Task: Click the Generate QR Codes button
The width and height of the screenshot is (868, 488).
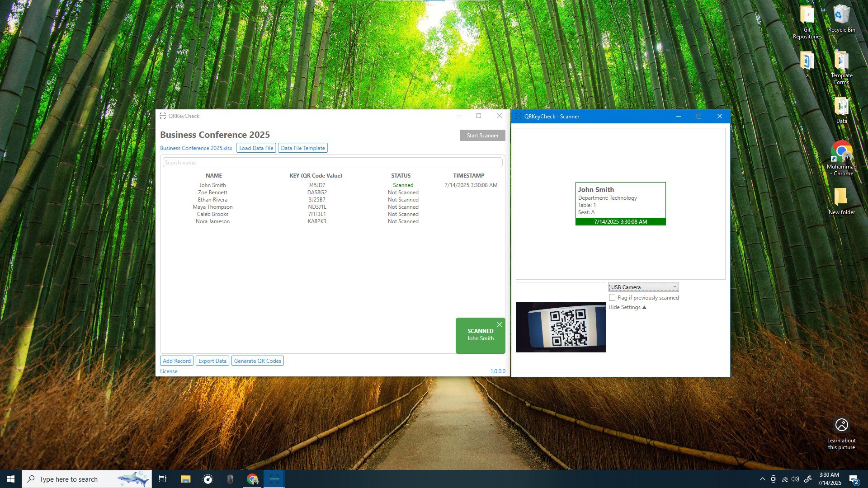Action: point(257,361)
